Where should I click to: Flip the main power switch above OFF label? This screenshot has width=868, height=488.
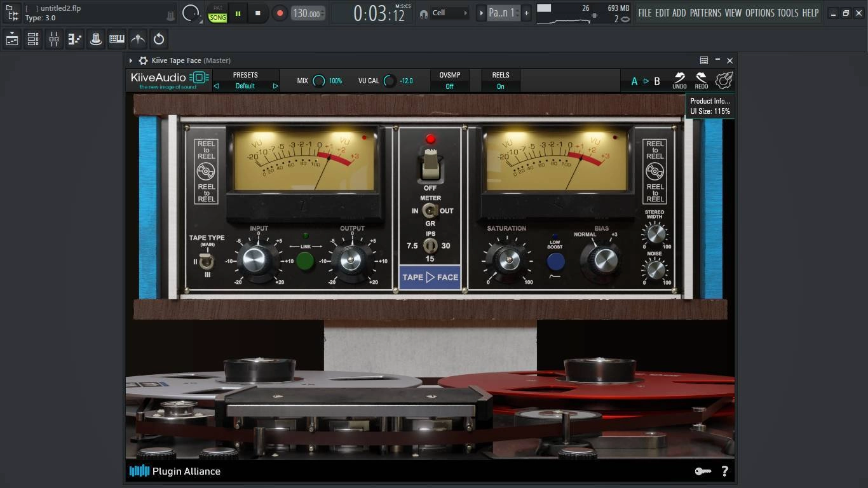pos(430,165)
